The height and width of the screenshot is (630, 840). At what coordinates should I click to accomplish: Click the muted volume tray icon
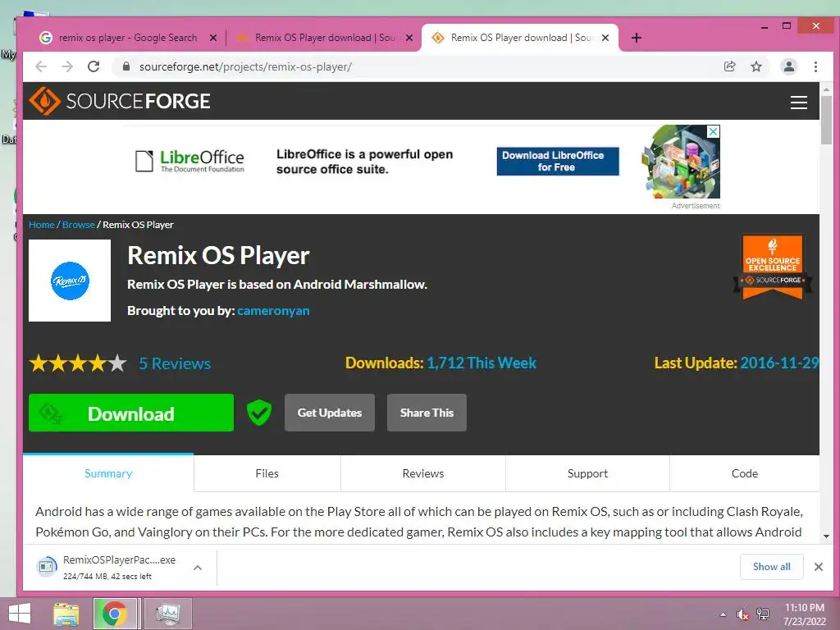coord(742,614)
